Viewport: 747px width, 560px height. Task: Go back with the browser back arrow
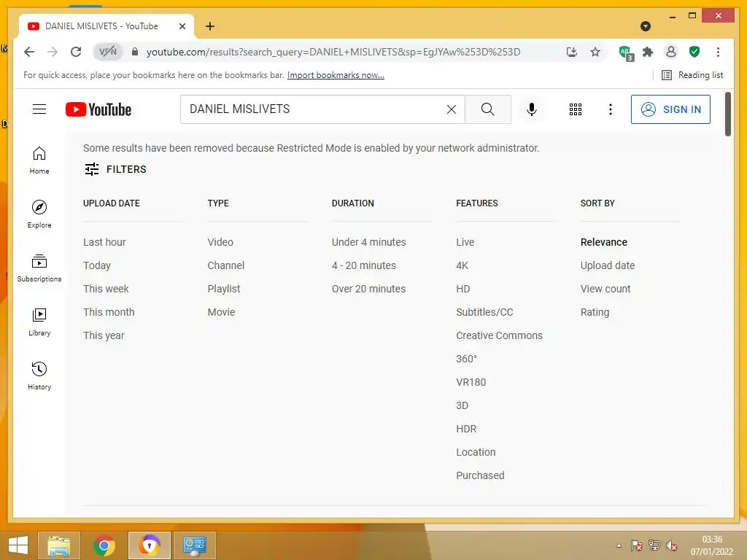coord(29,52)
